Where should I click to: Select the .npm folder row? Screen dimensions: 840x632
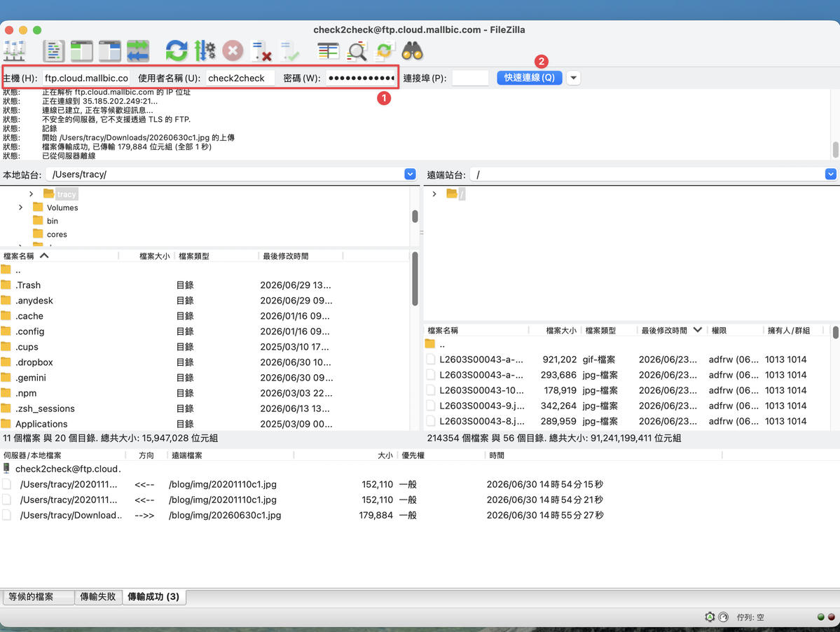(x=205, y=393)
